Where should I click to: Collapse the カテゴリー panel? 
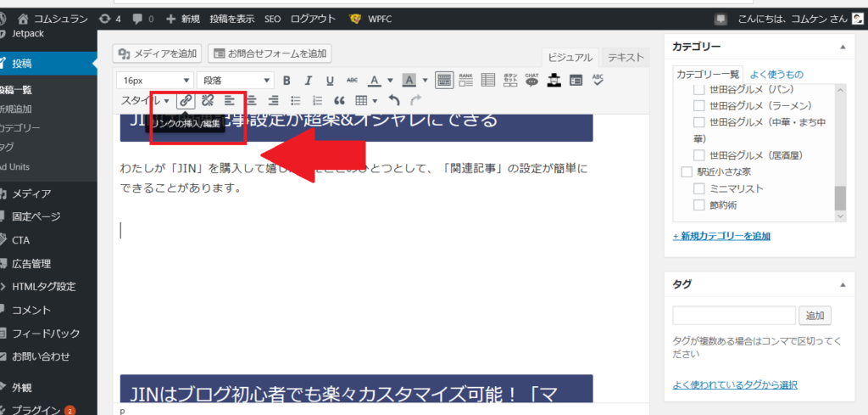point(843,48)
